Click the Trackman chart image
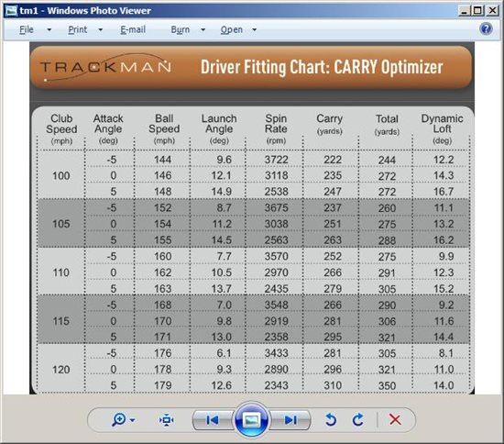504x444 pixels. (252, 218)
